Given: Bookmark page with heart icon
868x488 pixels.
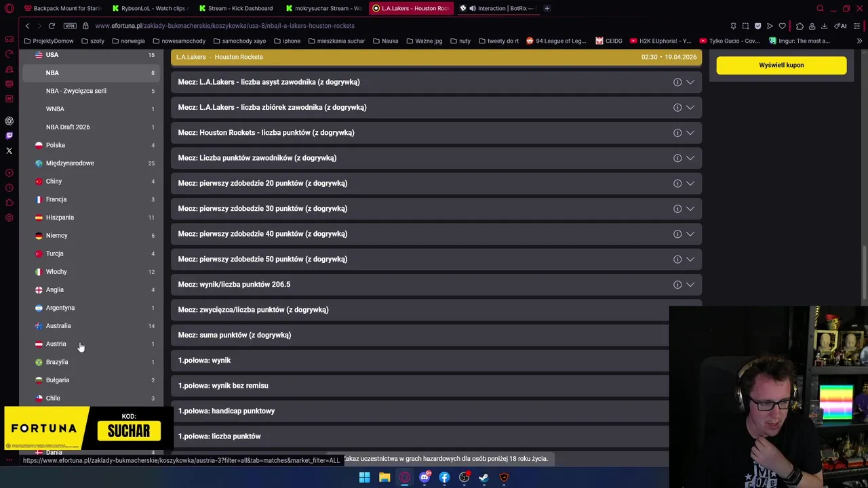Looking at the screenshot, I should pos(782,26).
